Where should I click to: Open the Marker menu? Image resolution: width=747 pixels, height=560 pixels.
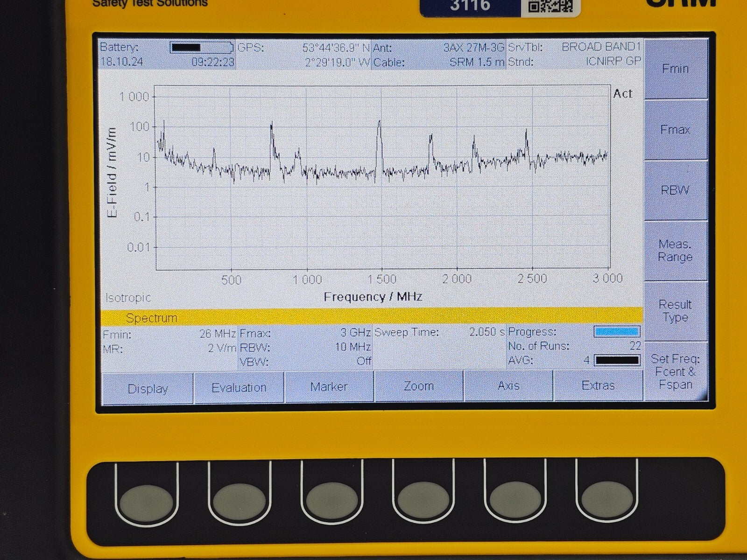click(329, 386)
